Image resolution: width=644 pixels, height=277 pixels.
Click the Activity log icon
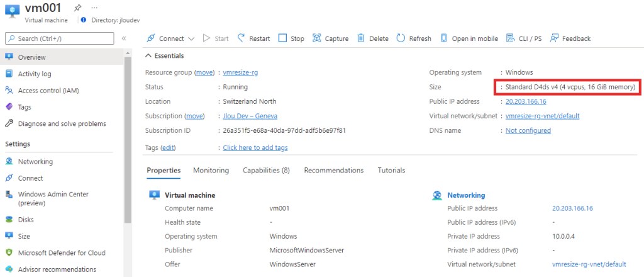click(x=9, y=74)
